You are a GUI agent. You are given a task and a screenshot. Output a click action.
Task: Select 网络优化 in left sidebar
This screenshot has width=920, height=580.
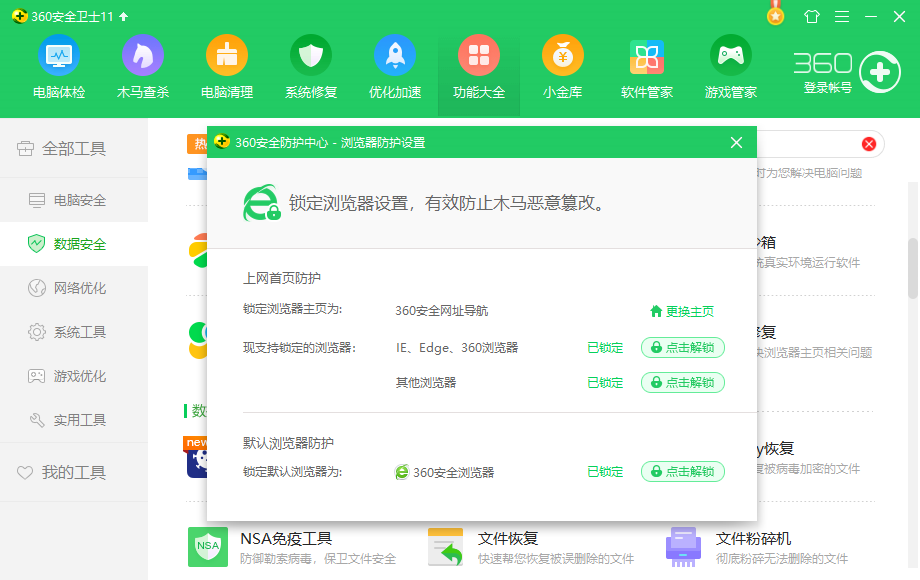tap(79, 288)
